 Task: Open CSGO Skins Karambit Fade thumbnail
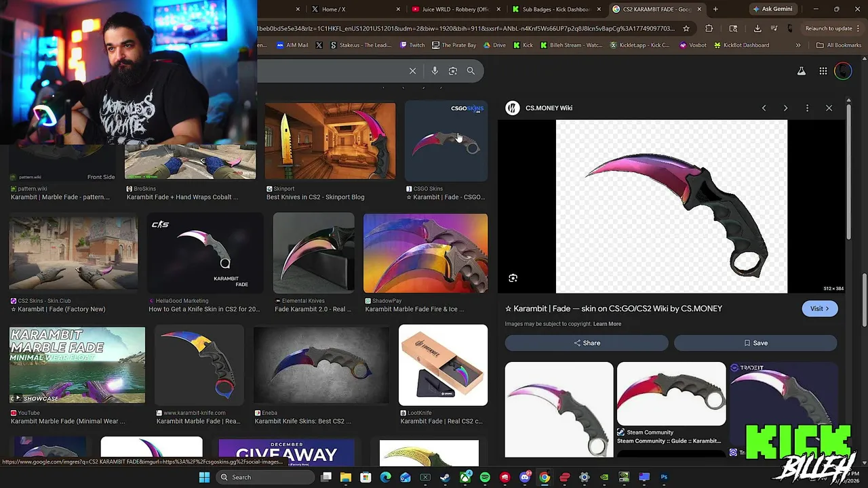tap(446, 141)
